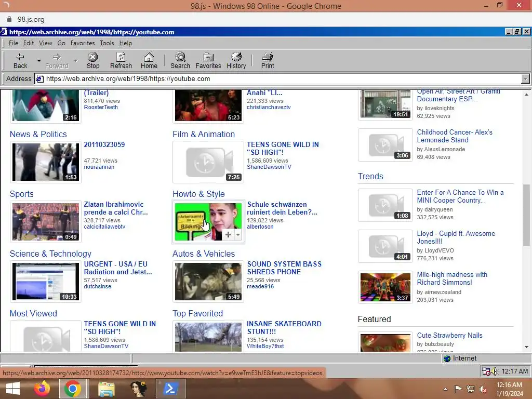The height and width of the screenshot is (399, 532).
Task: Click the flag notification icon in system tray
Action: coord(458,389)
